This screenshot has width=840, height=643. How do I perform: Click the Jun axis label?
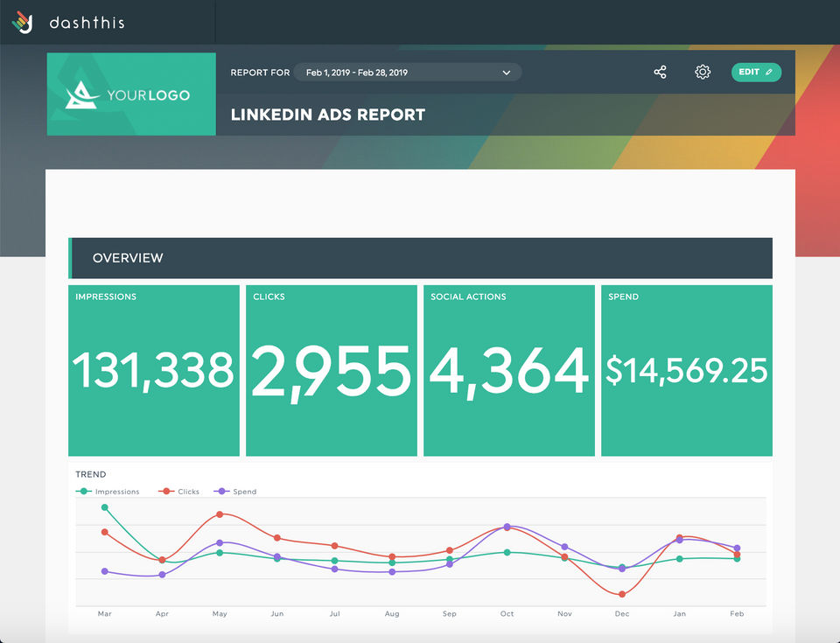point(277,613)
